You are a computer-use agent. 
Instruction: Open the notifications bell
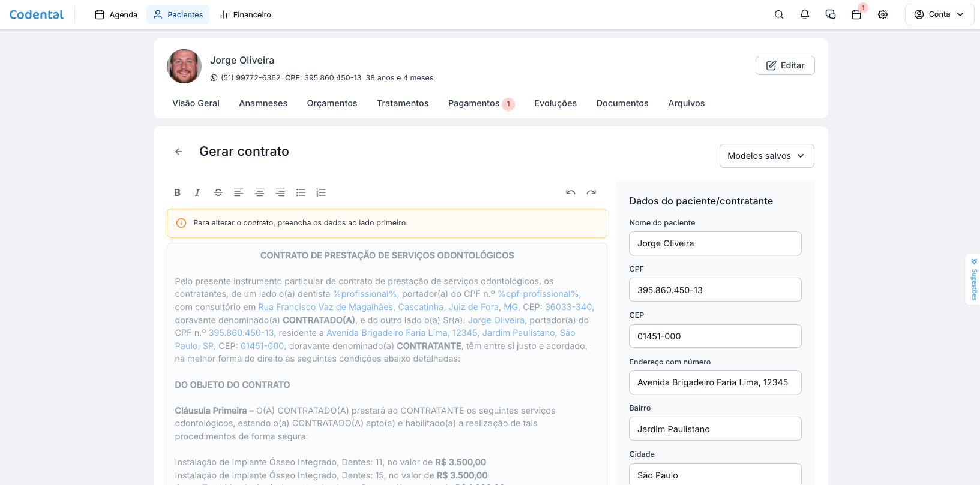(805, 14)
